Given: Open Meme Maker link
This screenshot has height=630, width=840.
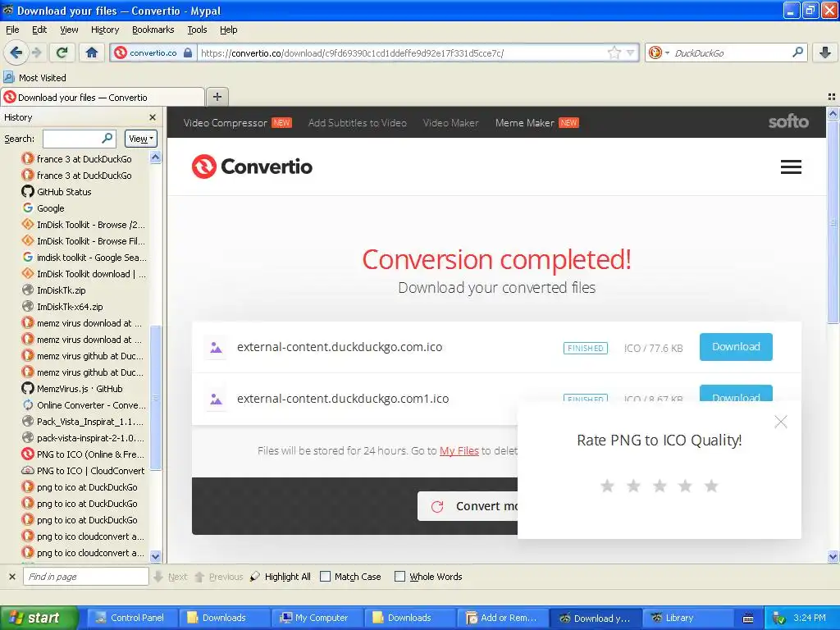Looking at the screenshot, I should pos(524,123).
